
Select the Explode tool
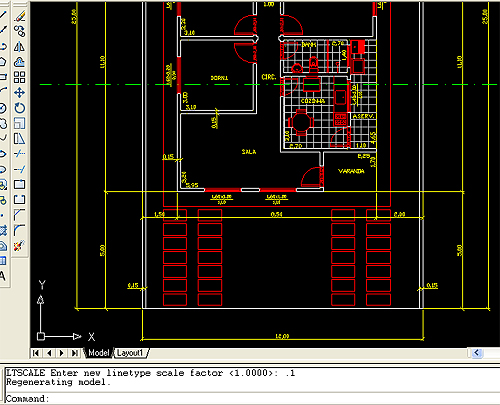click(x=20, y=246)
